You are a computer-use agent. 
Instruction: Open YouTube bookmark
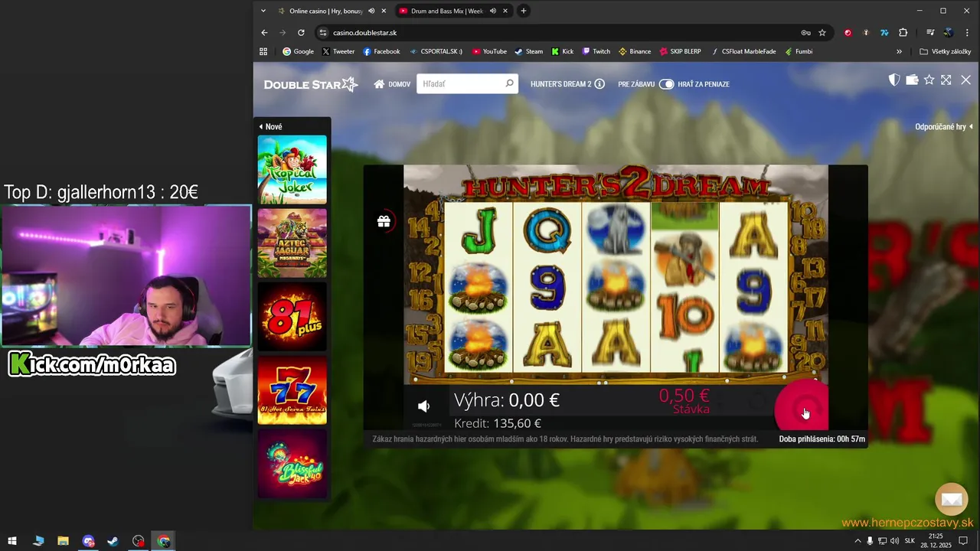coord(489,51)
